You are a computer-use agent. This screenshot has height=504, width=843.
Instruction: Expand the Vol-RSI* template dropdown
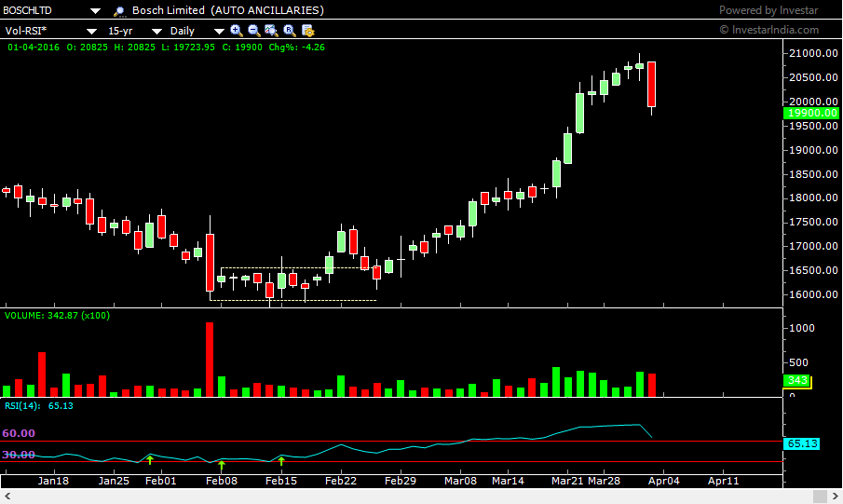[x=92, y=31]
